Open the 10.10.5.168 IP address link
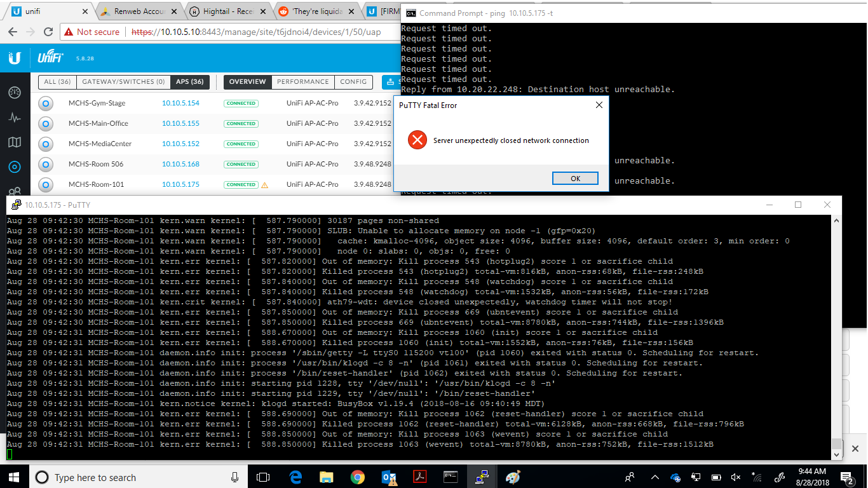This screenshot has width=868, height=488. point(180,165)
